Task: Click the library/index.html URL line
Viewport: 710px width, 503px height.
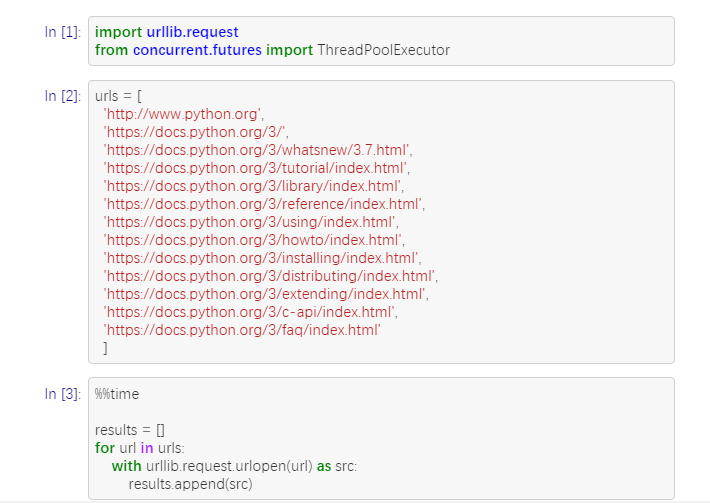Action: [x=254, y=186]
